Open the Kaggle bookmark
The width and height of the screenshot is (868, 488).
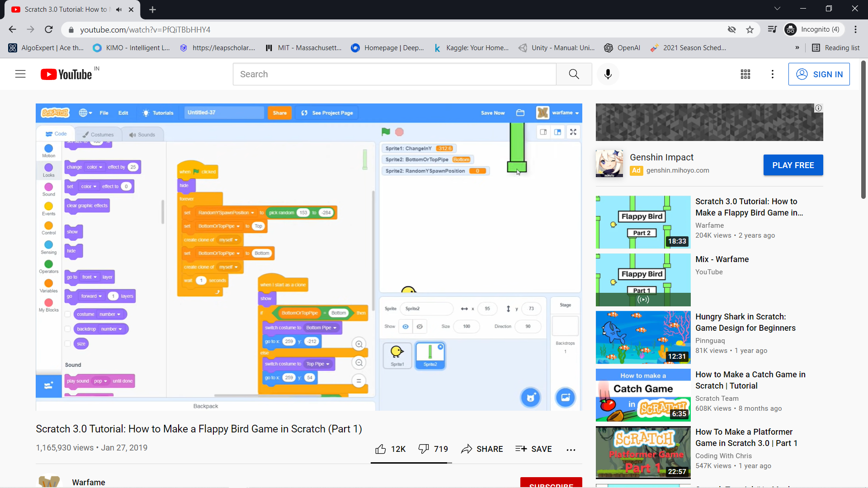pos(471,48)
